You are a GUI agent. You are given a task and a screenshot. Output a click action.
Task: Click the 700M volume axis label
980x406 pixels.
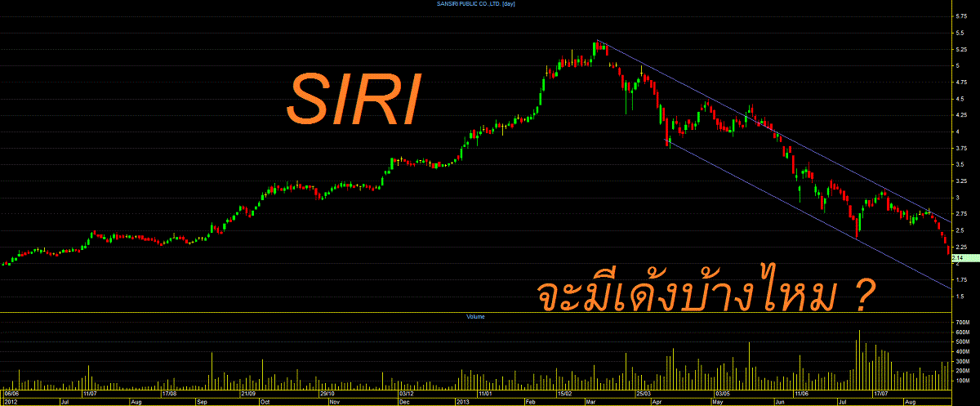click(961, 323)
